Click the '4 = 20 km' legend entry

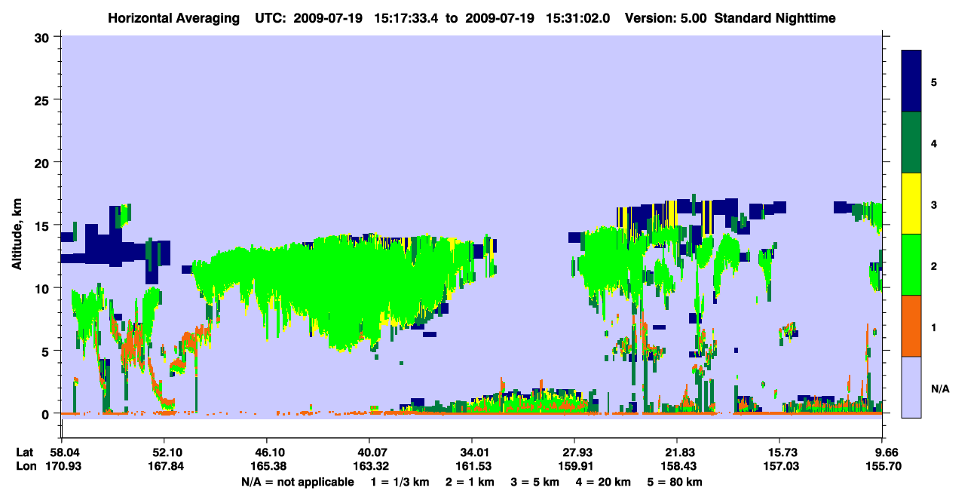pyautogui.click(x=604, y=481)
